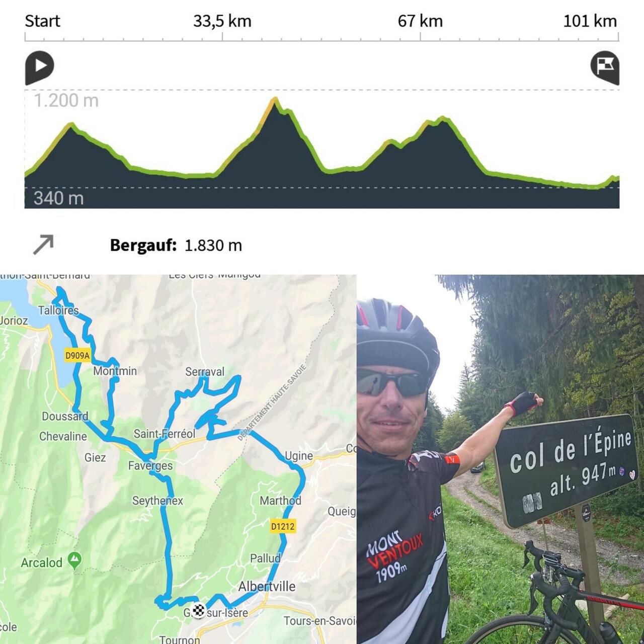This screenshot has height=644, width=644.
Task: Click the highest peak in elevation profile
Action: [x=275, y=99]
